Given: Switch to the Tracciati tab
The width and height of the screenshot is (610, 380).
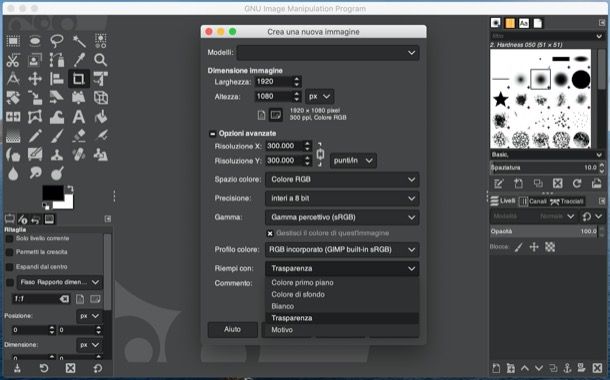Looking at the screenshot, I should (567, 201).
